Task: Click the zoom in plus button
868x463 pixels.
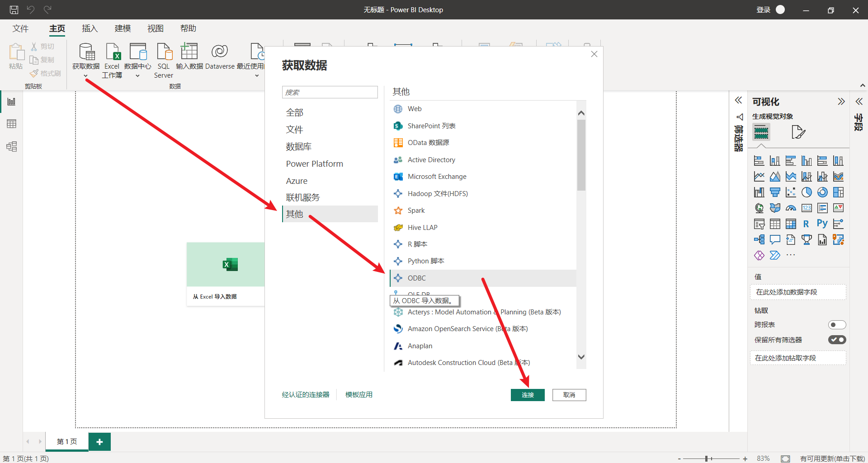Action: (x=745, y=458)
